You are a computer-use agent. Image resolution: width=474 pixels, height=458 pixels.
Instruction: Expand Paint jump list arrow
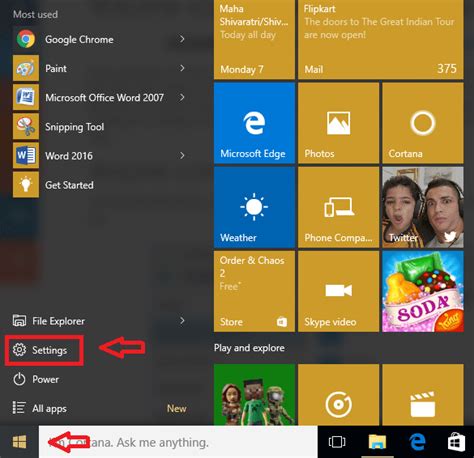coord(182,68)
